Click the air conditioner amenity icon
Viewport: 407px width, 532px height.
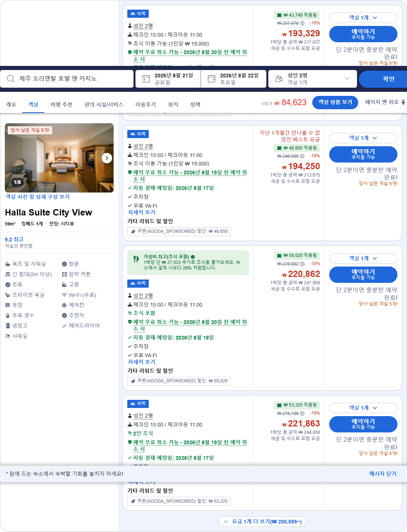pos(64,305)
